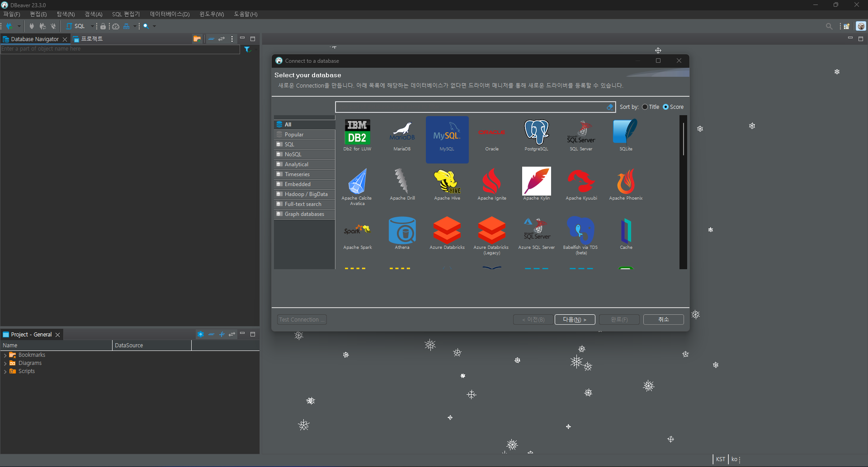Open the New Connection dropdown arrow
The width and height of the screenshot is (868, 467).
click(19, 26)
